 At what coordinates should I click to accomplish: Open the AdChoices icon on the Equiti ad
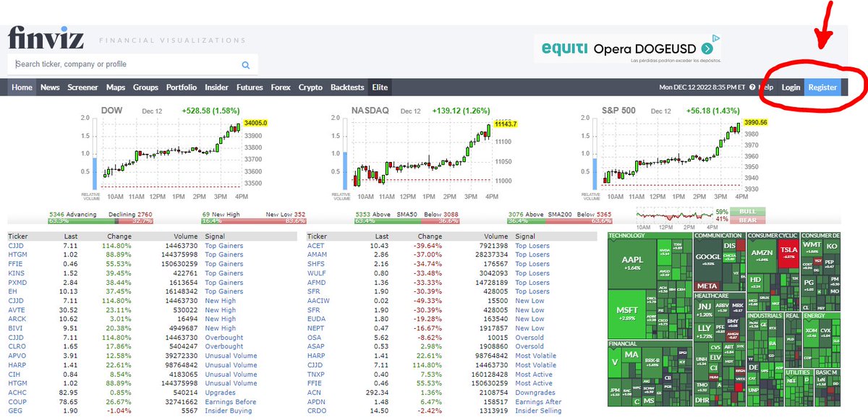[715, 39]
